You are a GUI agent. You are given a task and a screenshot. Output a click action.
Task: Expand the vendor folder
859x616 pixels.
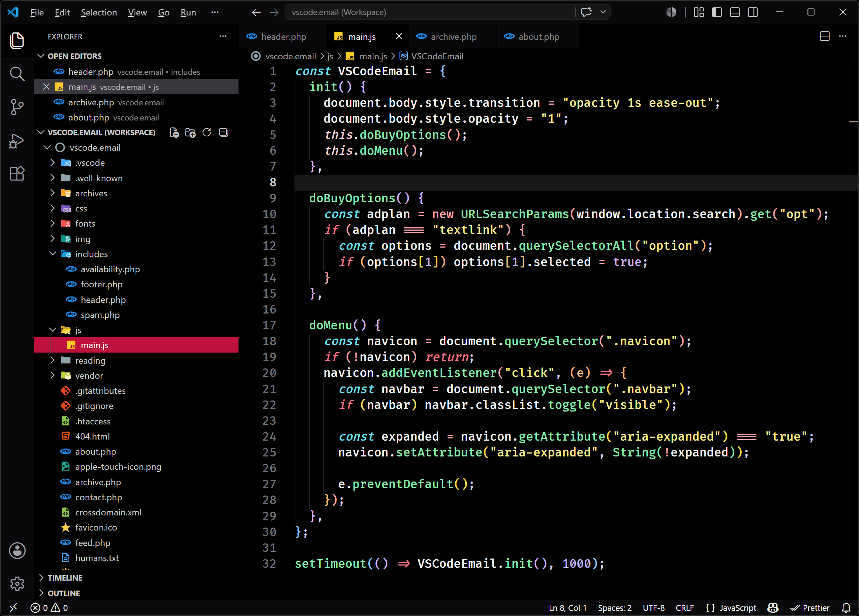[x=52, y=375]
